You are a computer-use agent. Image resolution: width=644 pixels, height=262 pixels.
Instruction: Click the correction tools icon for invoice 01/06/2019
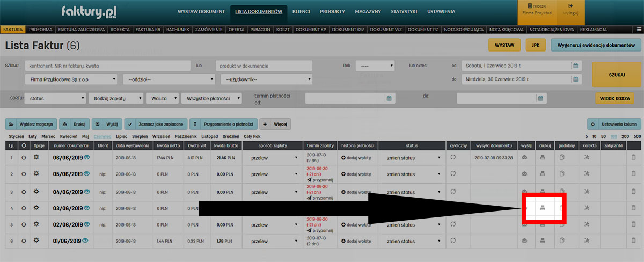[x=587, y=240]
